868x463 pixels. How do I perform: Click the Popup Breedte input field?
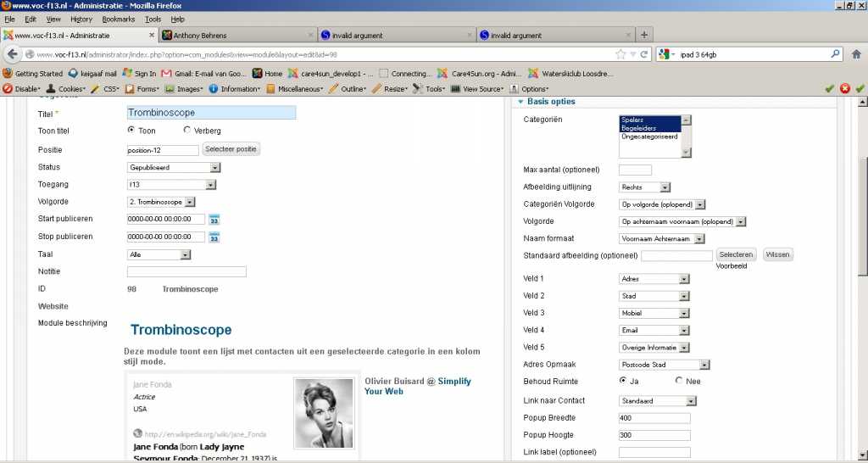pyautogui.click(x=654, y=418)
